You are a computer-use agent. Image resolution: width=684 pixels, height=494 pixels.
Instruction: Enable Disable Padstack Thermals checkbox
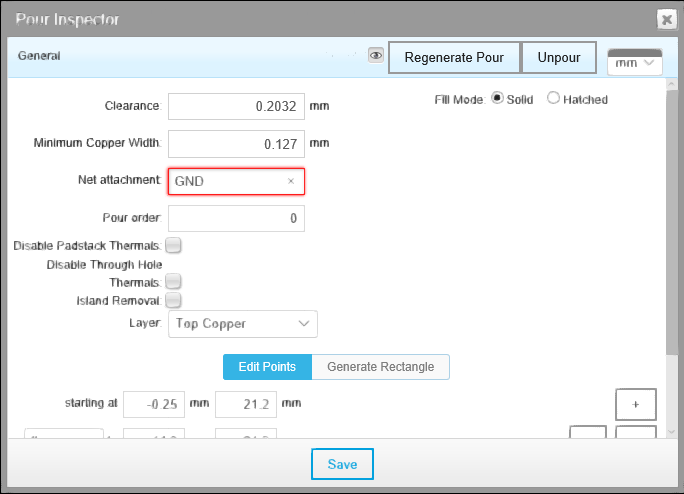(173, 245)
